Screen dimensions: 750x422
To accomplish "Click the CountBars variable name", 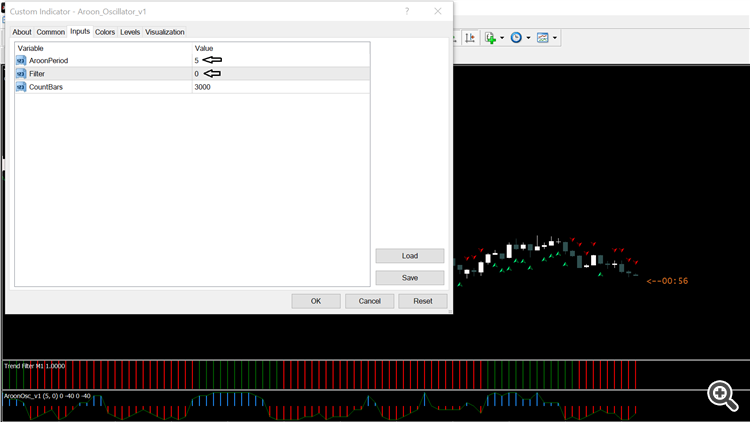I will click(46, 87).
